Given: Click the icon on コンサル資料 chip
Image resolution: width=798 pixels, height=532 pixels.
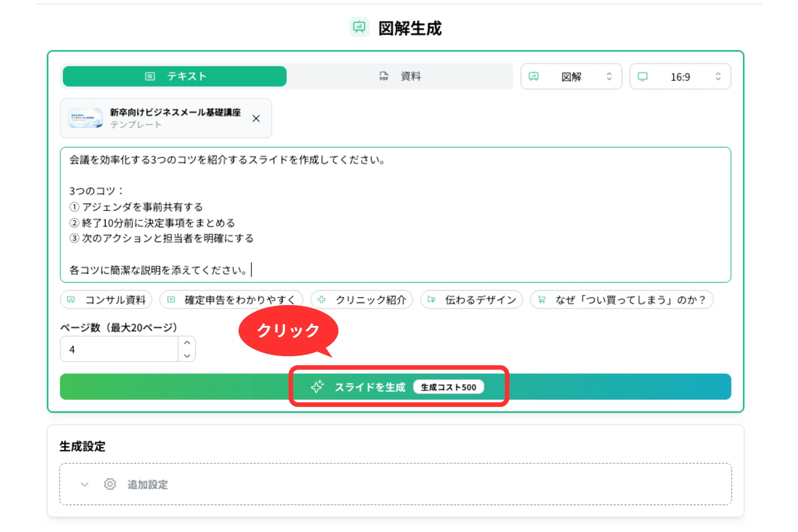Looking at the screenshot, I should tap(71, 300).
